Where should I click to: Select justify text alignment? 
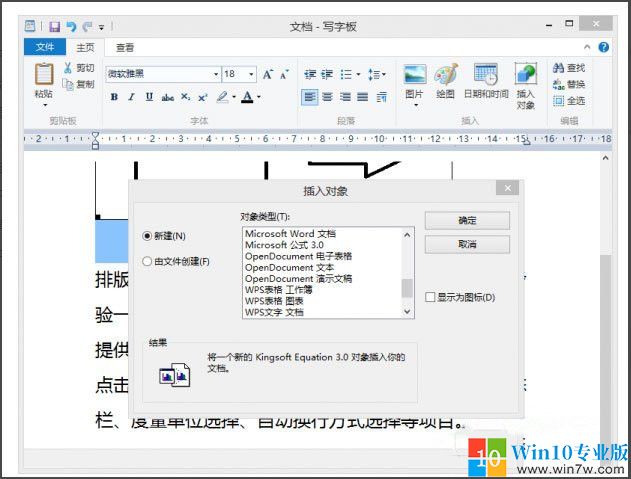point(363,97)
